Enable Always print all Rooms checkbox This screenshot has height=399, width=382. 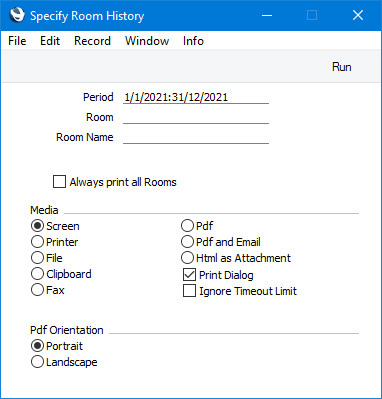[x=59, y=182]
